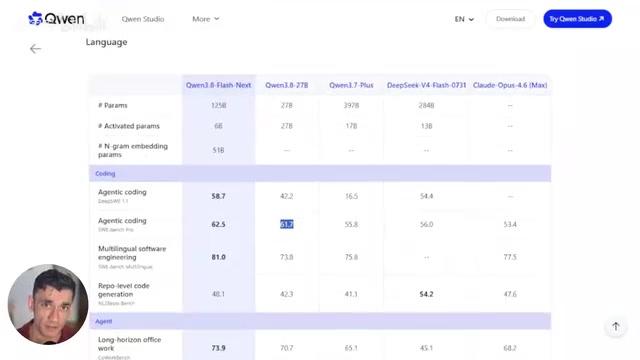Select the Qwen3.8-Flash-Next column header
Image resolution: width=640 pixels, height=360 pixels.
tap(218, 85)
